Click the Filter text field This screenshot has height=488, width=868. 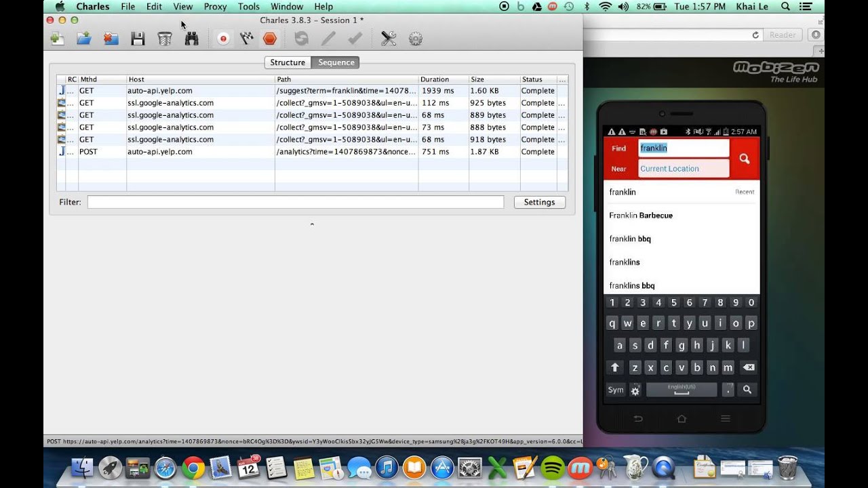click(296, 202)
